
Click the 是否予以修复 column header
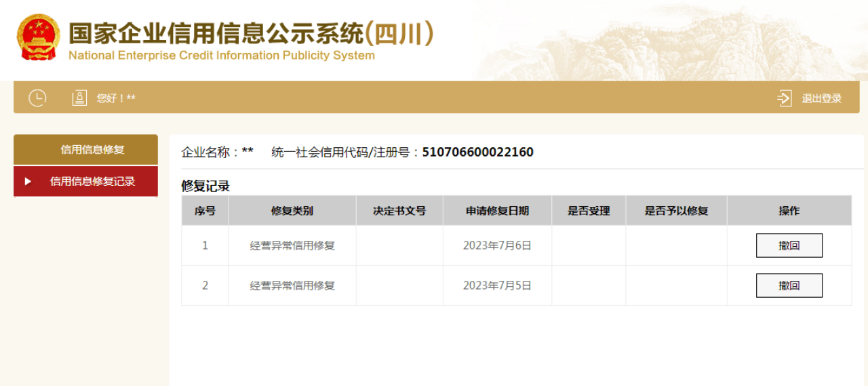click(676, 211)
